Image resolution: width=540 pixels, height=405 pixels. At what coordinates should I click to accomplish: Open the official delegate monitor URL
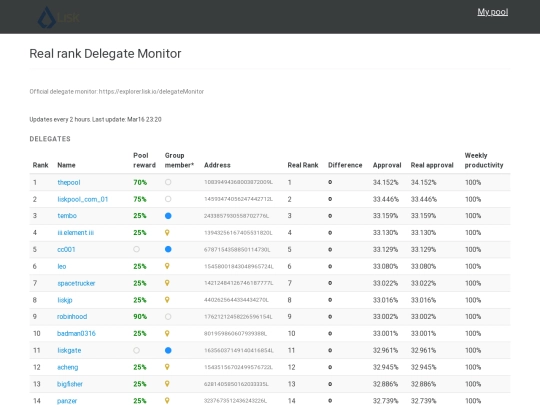pyautogui.click(x=151, y=92)
